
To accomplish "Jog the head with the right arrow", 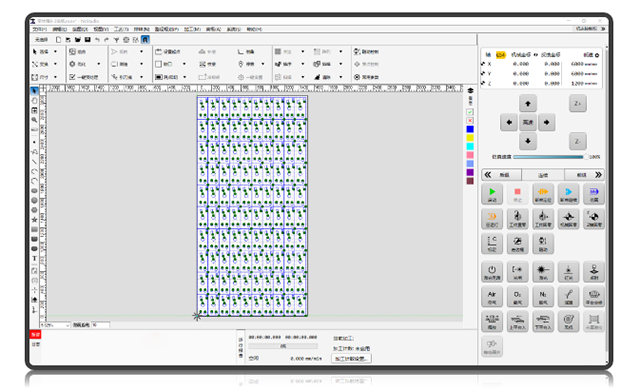I will point(547,122).
